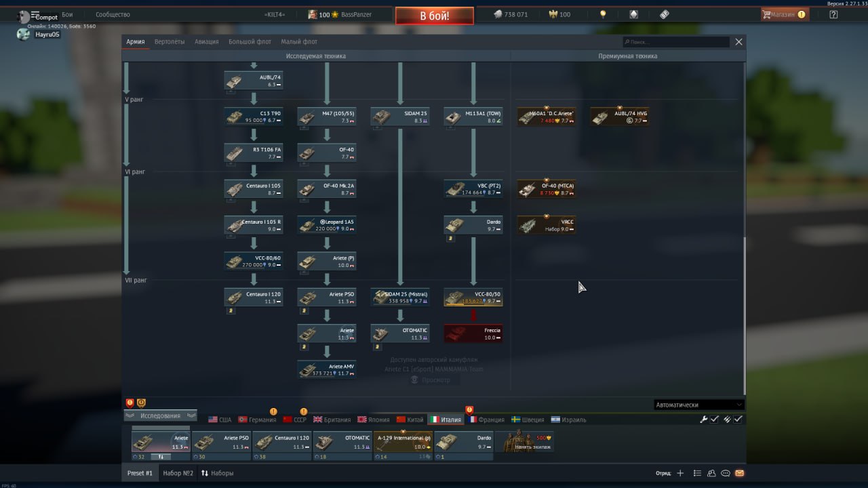Screen dimensions: 868x488
Task: Select the Израиль nation tab
Action: point(569,420)
